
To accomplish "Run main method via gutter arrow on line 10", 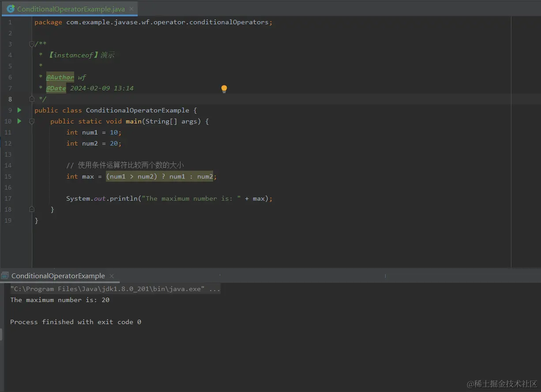I will coord(19,121).
